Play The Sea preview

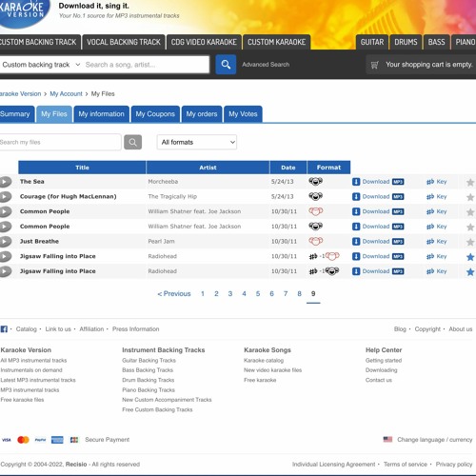(x=5, y=182)
